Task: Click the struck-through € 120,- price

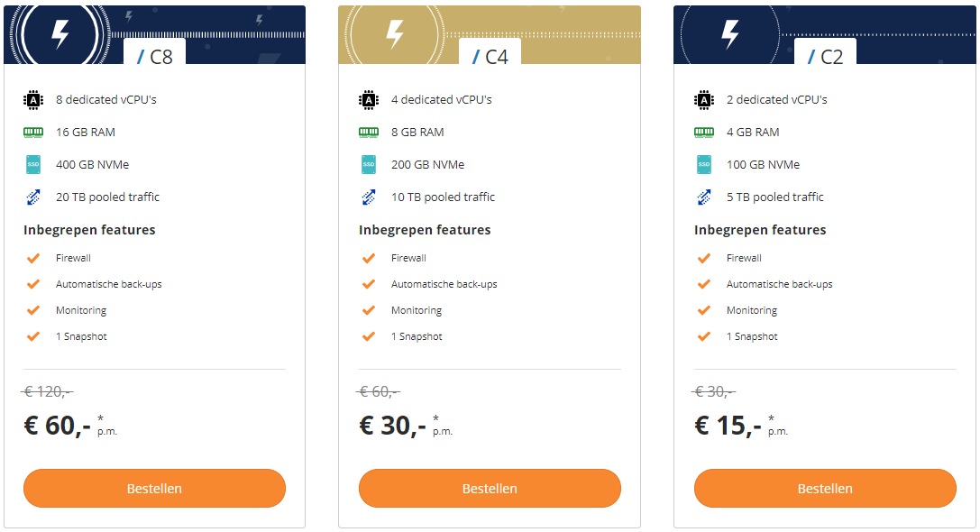Action: click(x=48, y=391)
